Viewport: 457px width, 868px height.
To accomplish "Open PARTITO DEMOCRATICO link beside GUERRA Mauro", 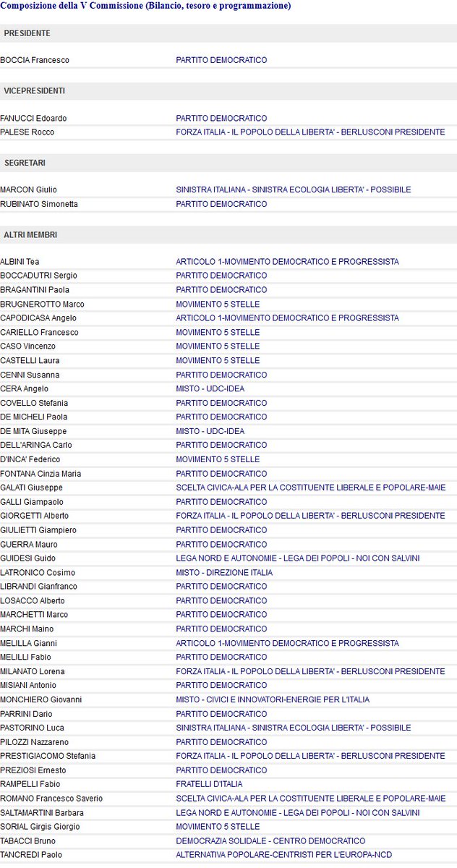I will [x=221, y=544].
